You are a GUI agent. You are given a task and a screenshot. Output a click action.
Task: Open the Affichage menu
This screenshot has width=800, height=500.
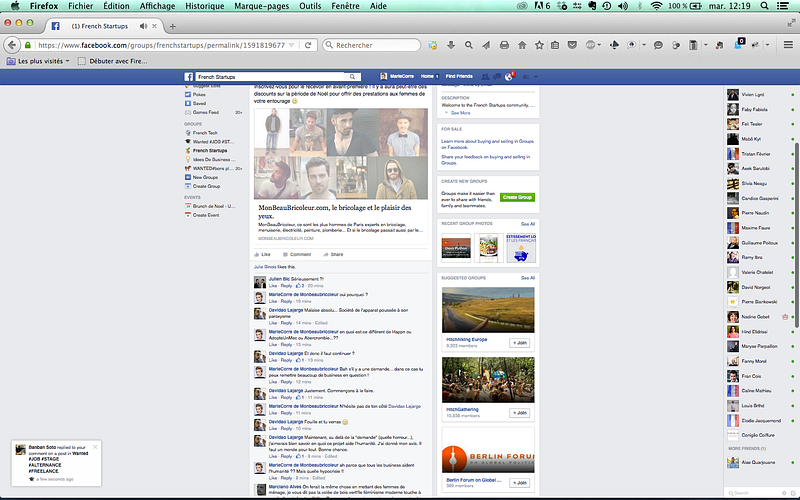click(x=157, y=6)
